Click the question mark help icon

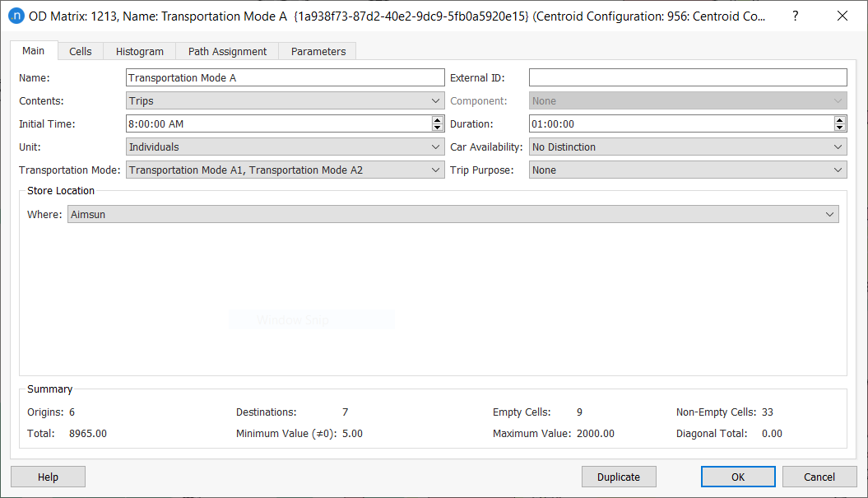pyautogui.click(x=795, y=16)
